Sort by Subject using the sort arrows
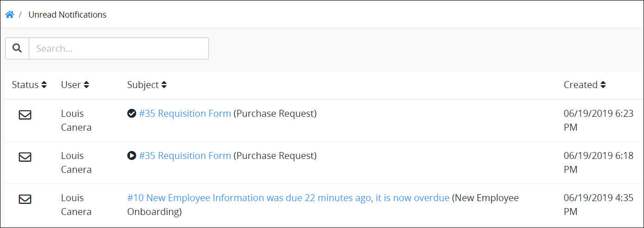Viewport: 644px width, 228px height. coord(164,85)
